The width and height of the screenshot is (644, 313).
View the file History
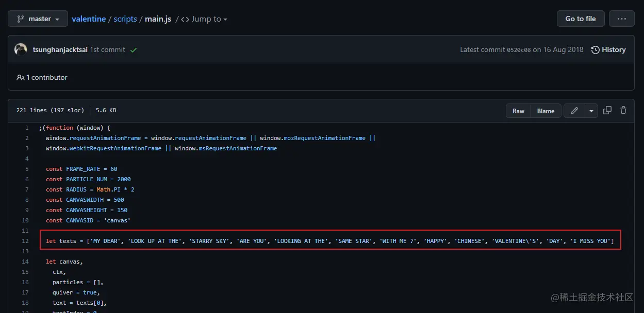pos(608,50)
